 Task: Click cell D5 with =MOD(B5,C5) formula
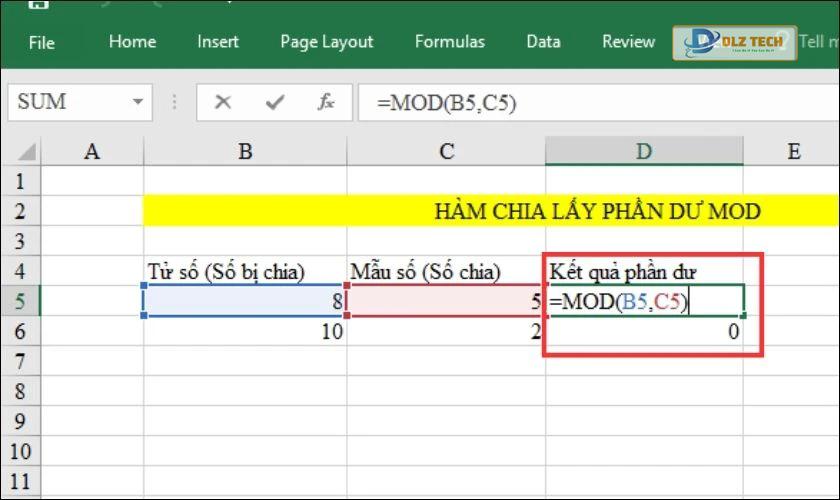(x=644, y=301)
